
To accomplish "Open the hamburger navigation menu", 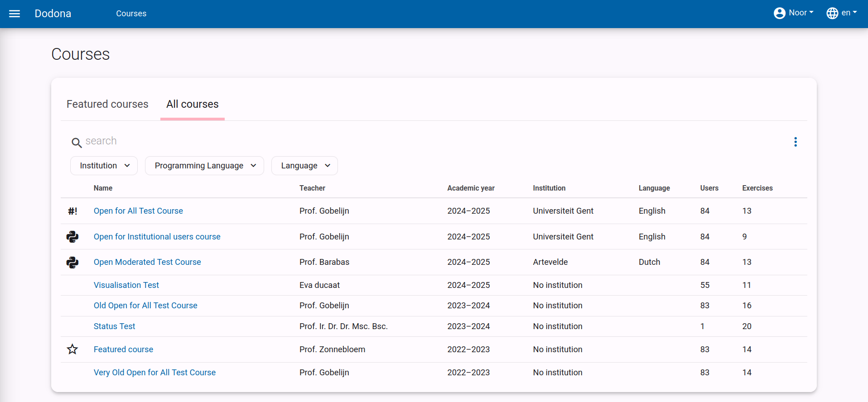I will (x=14, y=14).
